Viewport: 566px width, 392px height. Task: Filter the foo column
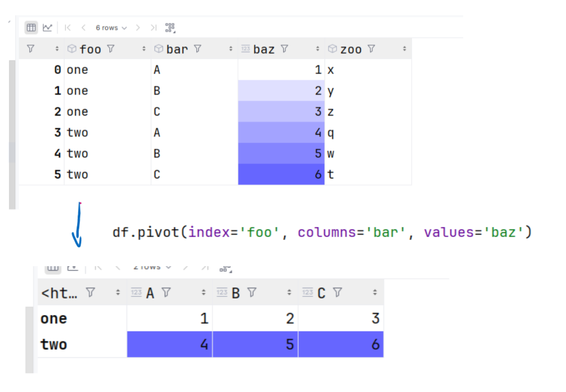(x=111, y=49)
